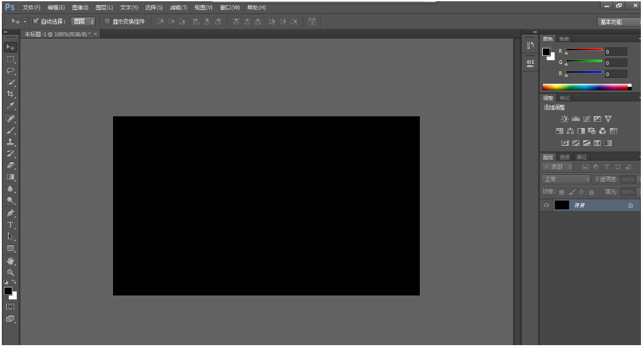Add a Gradient Map adjustment
The image size is (644, 347).
(608, 143)
